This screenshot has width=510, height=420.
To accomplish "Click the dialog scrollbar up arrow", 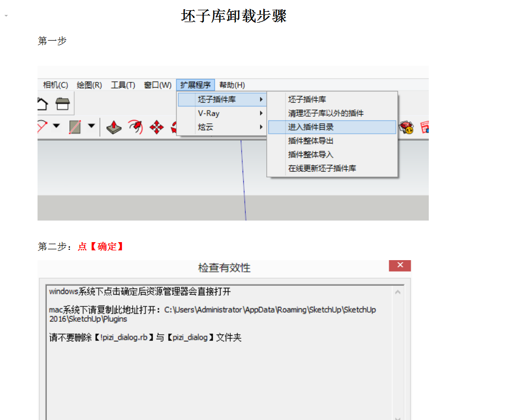I will [x=398, y=293].
